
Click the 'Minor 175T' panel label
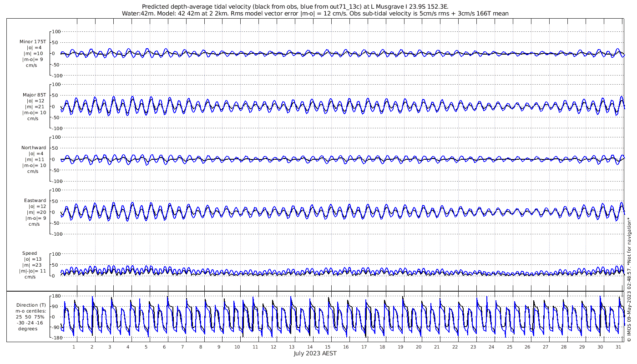(33, 42)
